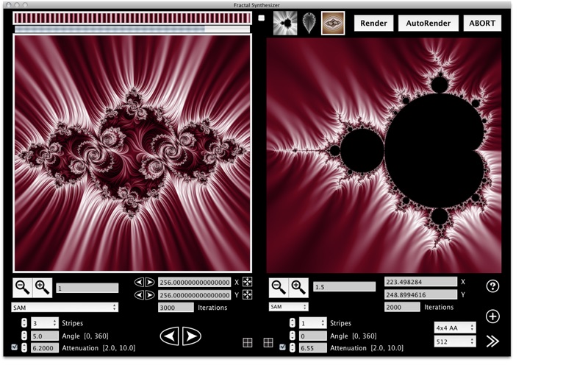The width and height of the screenshot is (588, 368).
Task: Click zoom out magnifier under left fractal
Action: (23, 287)
